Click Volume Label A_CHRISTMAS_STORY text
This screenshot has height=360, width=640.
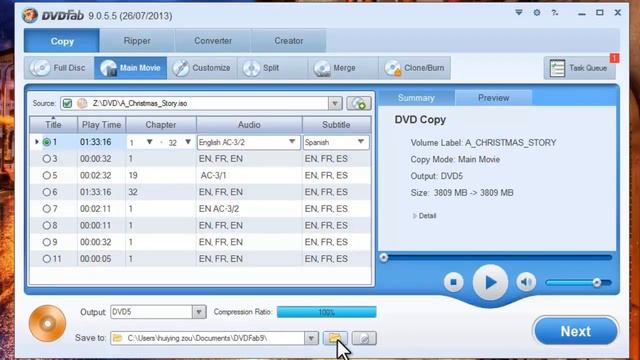(483, 143)
